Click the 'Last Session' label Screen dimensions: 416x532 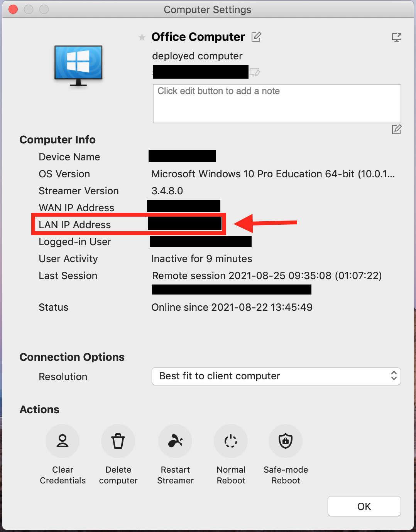(68, 276)
